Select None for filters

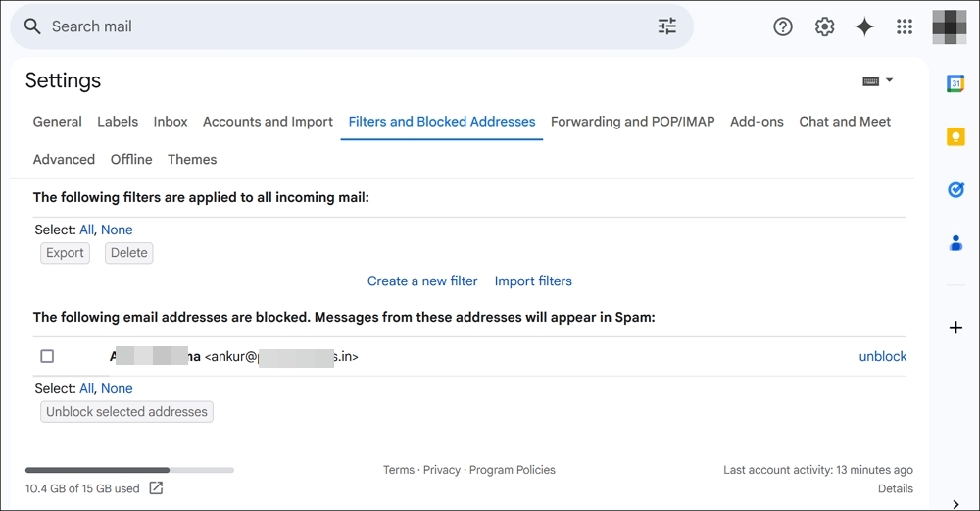coord(117,230)
